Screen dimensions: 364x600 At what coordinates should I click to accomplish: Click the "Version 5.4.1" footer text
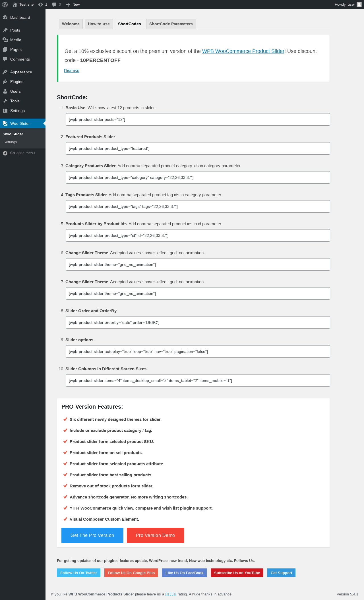[347, 594]
